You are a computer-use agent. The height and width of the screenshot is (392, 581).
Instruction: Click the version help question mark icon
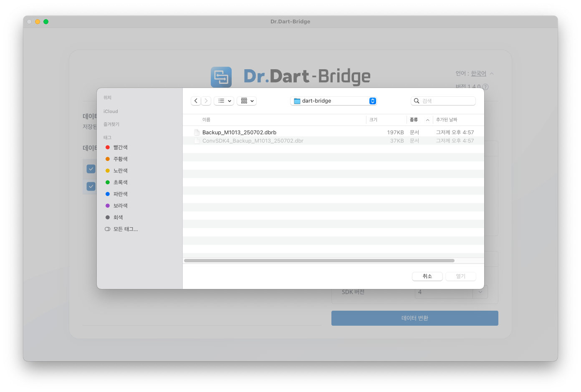485,87
